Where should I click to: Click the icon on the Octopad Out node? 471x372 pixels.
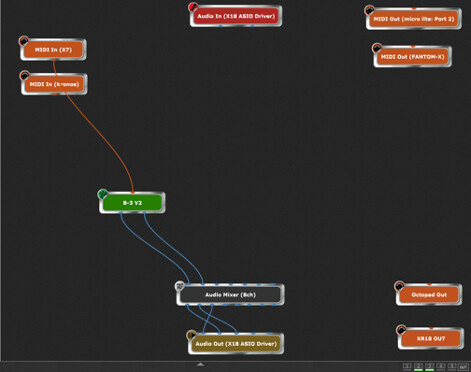[x=399, y=286]
